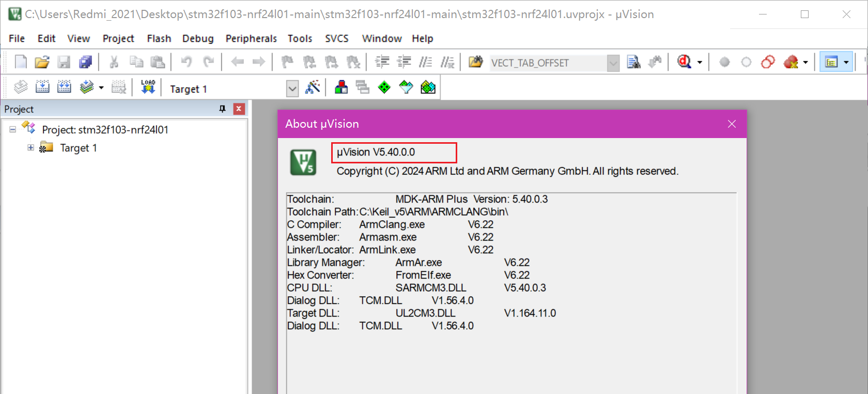Copy using the two-pages toolbar icon

[136, 62]
